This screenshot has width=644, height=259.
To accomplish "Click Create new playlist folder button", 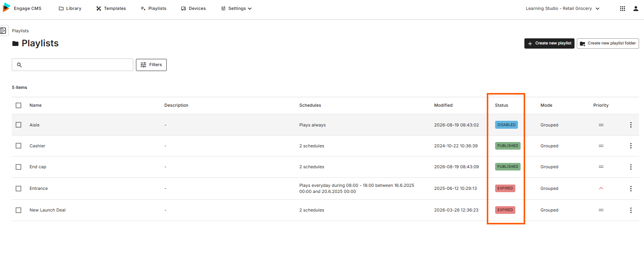I will (x=608, y=43).
